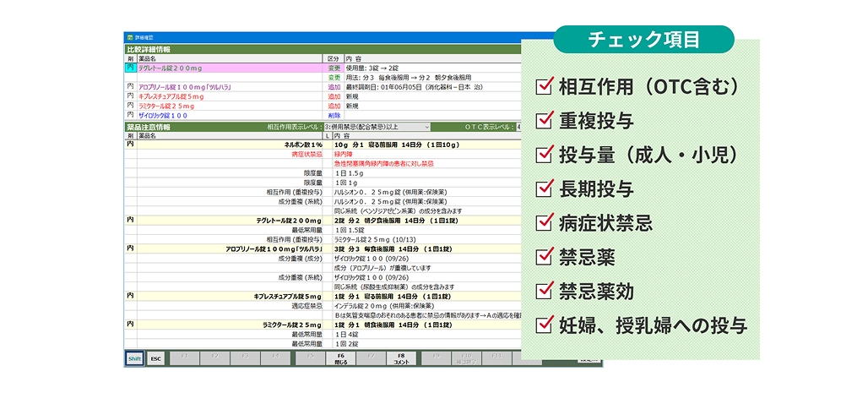
Task: Click the 変更 tag for テグレトール錠200mg
Action: (334, 68)
